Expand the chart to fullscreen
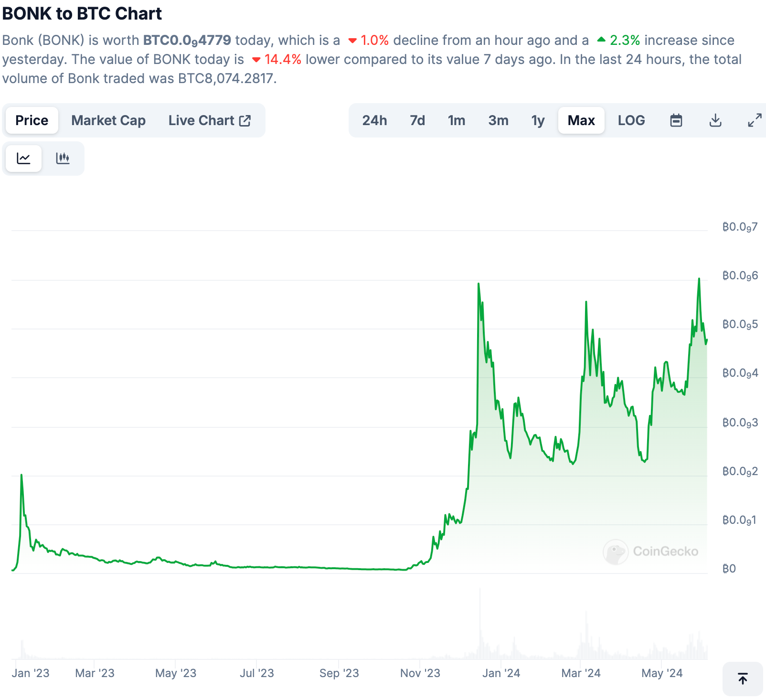This screenshot has width=766, height=700. click(755, 120)
